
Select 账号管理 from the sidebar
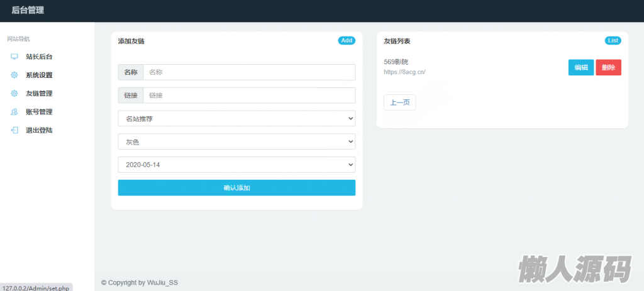pyautogui.click(x=39, y=112)
